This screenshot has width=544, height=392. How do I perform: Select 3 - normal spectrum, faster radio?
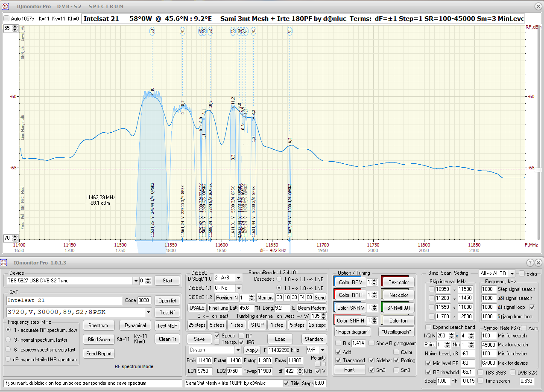coord(8,340)
